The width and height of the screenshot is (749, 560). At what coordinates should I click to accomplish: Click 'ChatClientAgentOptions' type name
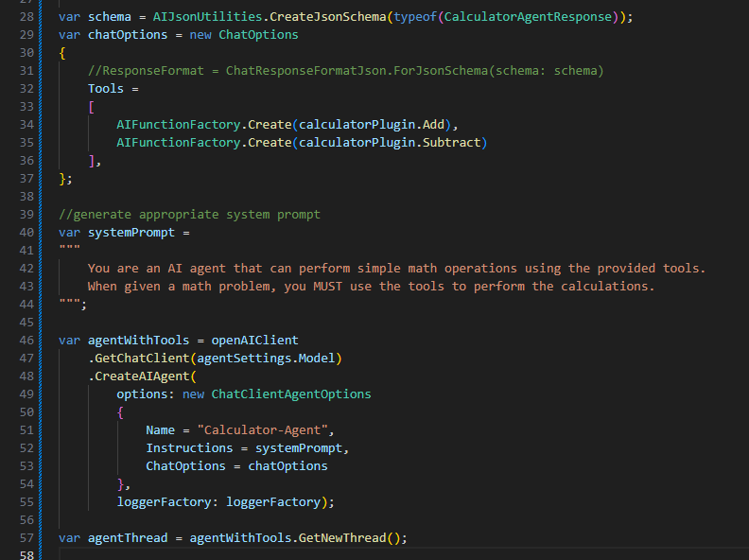pyautogui.click(x=291, y=394)
